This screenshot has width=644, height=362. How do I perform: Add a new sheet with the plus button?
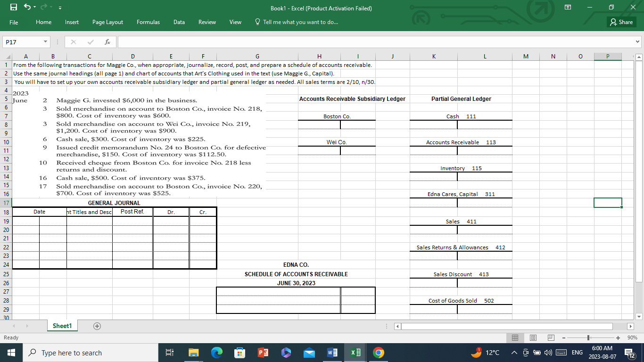pos(97,326)
